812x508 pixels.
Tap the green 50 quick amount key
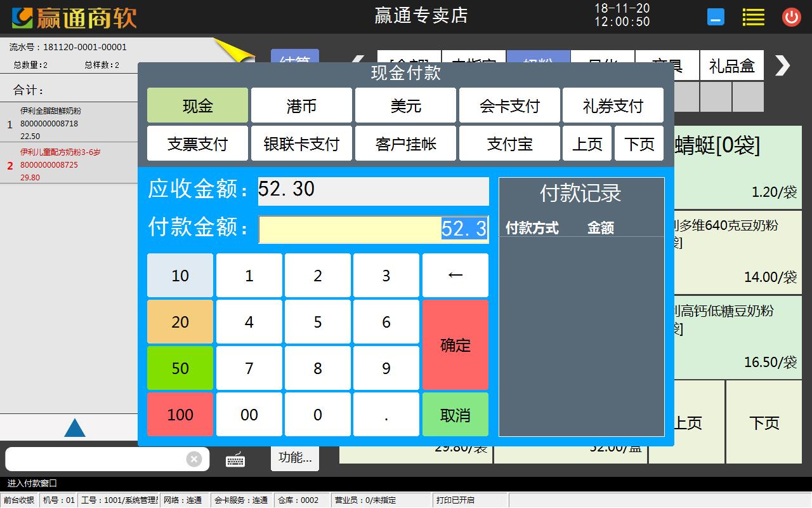click(x=180, y=368)
